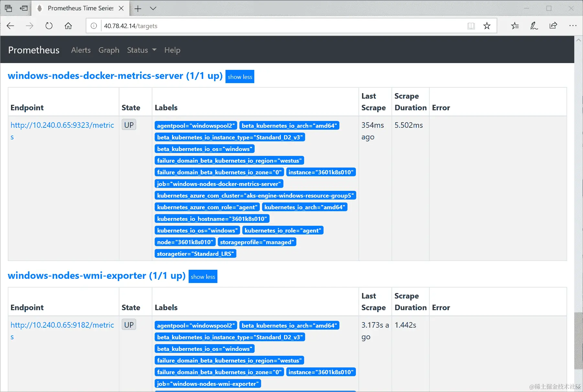The image size is (583, 392).
Task: Open the browser settings and more menu
Action: [x=573, y=26]
